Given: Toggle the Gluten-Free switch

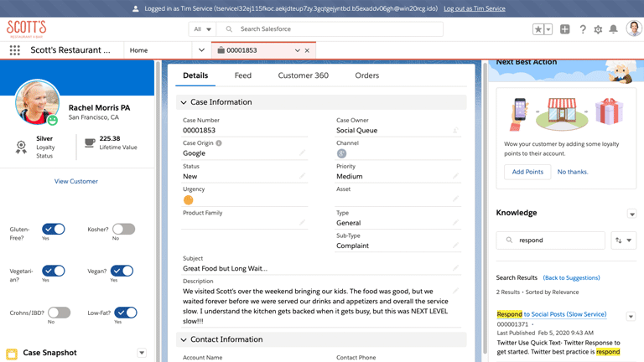Looking at the screenshot, I should tap(54, 229).
